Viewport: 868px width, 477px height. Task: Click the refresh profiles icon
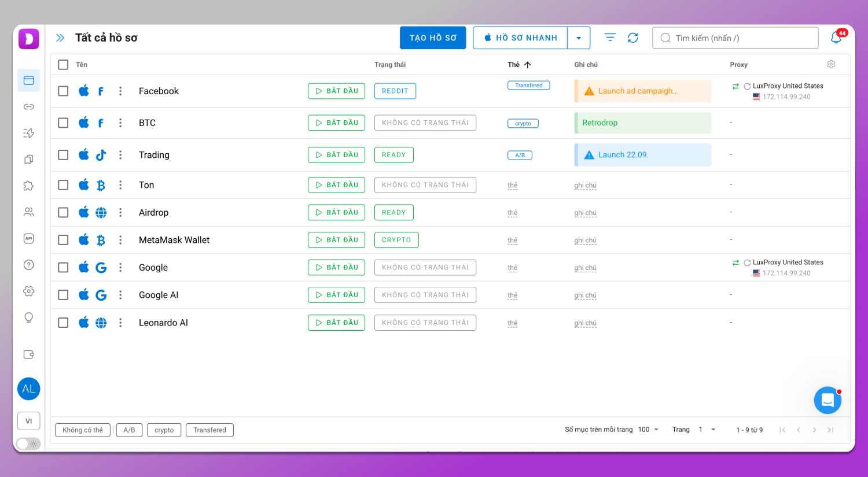pyautogui.click(x=633, y=38)
